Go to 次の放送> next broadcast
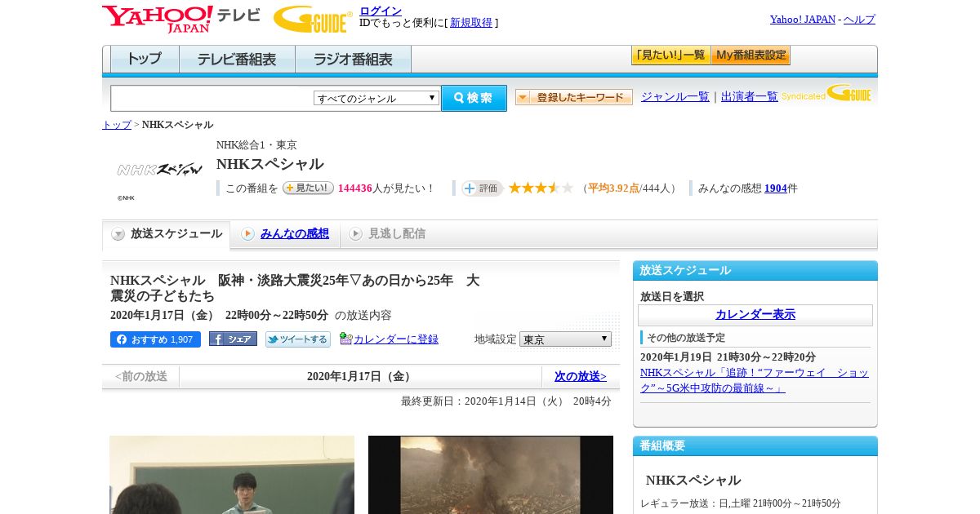Image resolution: width=980 pixels, height=514 pixels. pyautogui.click(x=581, y=377)
